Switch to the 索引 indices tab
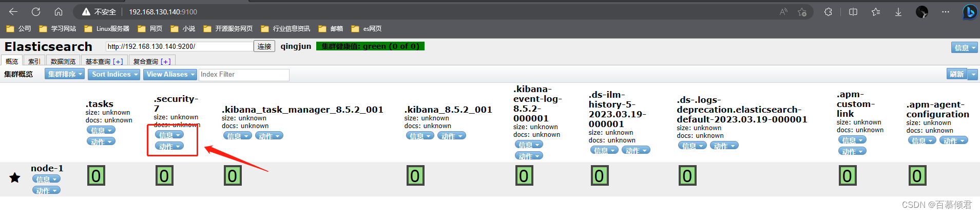The image size is (980, 214). click(34, 61)
